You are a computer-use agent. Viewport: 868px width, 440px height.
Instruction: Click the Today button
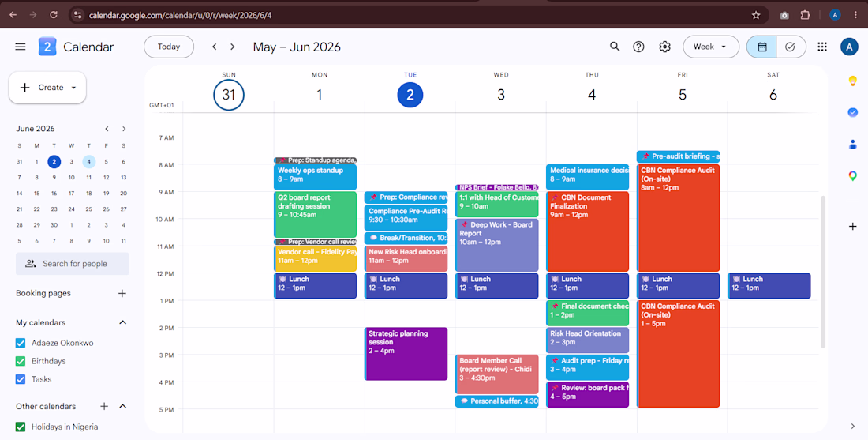[x=169, y=47]
